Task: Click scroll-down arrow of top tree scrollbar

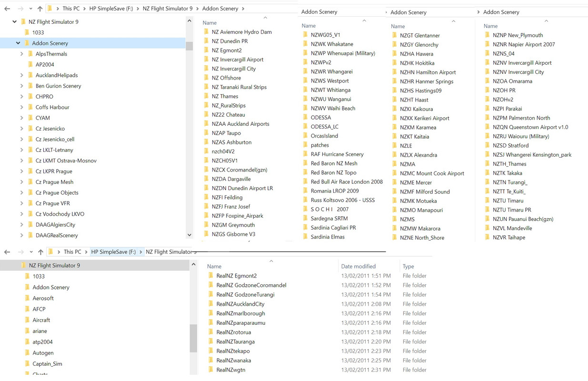Action: pyautogui.click(x=189, y=235)
